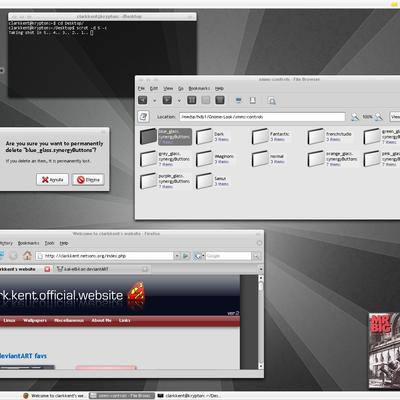Open View menu in File Browser
The height and width of the screenshot is (400, 400).
(x=168, y=88)
